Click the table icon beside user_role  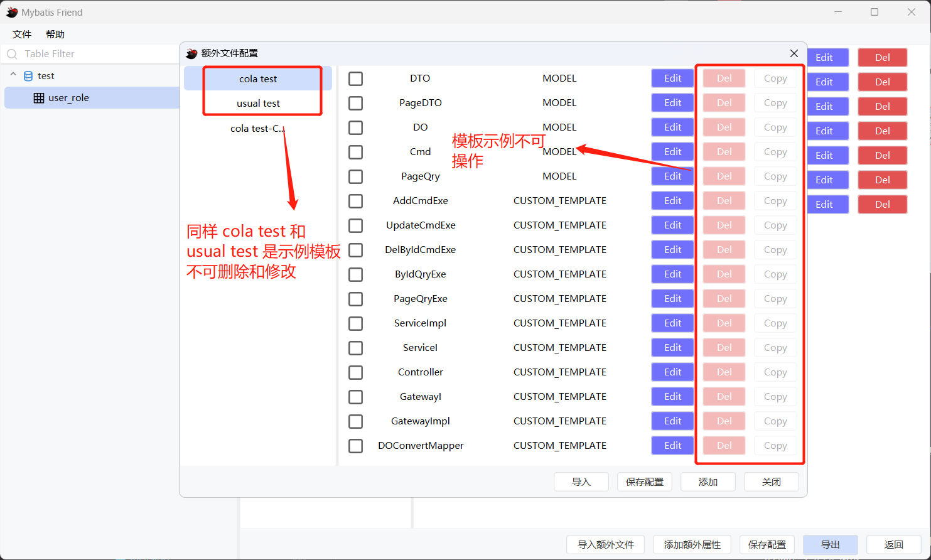click(39, 98)
